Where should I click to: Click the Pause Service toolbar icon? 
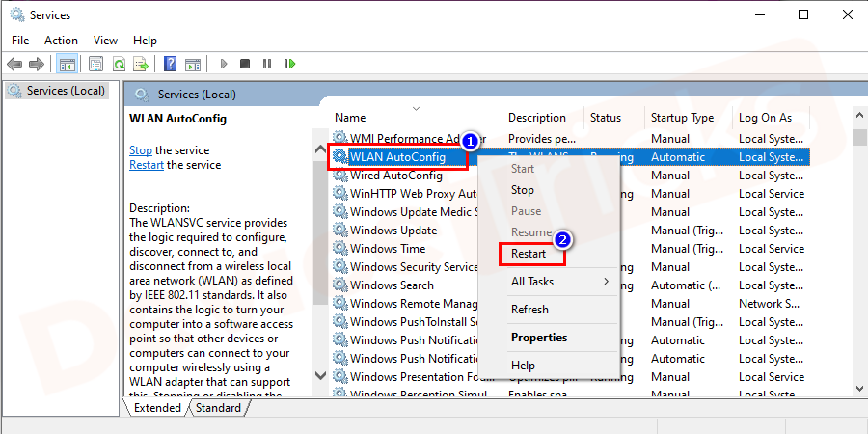[x=267, y=65]
